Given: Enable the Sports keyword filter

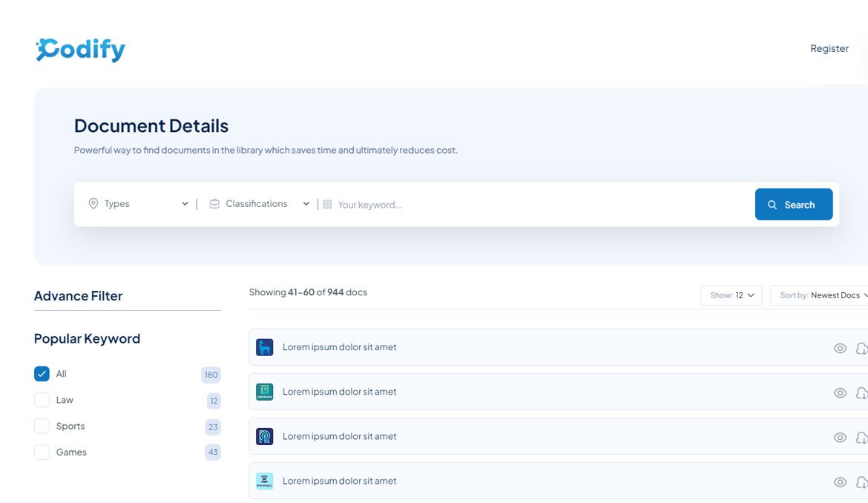Looking at the screenshot, I should (x=42, y=426).
